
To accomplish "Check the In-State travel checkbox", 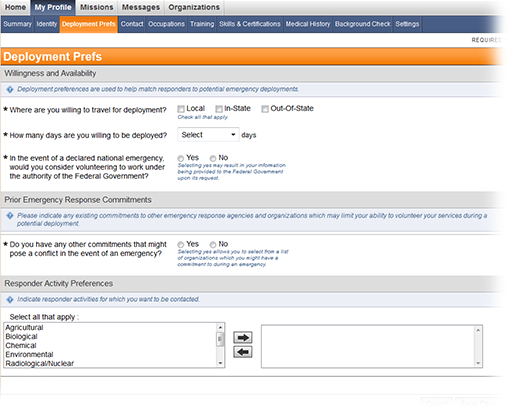I will click(x=219, y=109).
